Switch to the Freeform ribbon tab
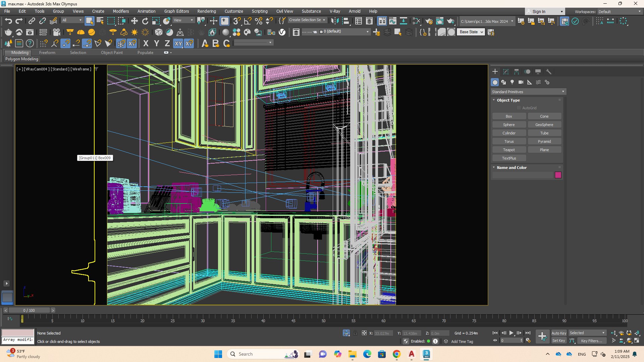 (x=47, y=53)
